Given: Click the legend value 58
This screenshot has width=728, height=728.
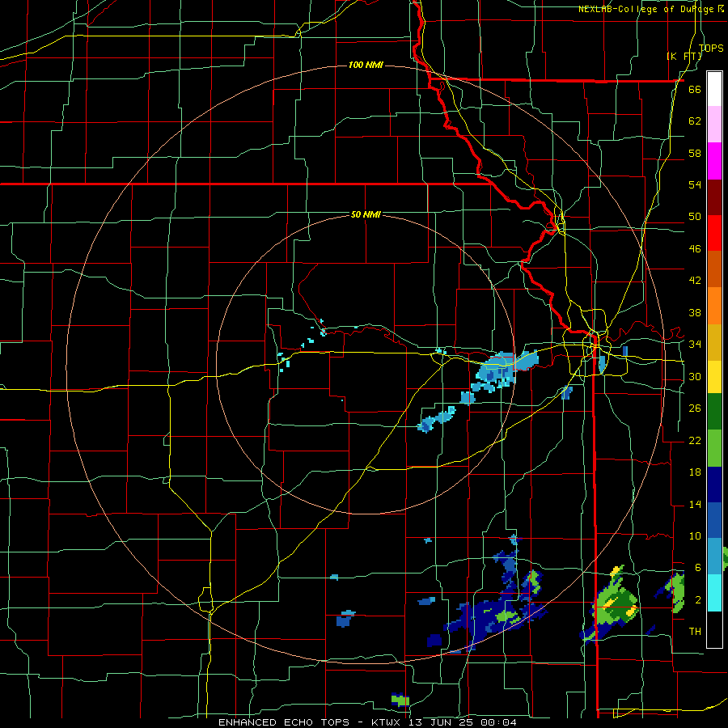Looking at the screenshot, I should [695, 153].
